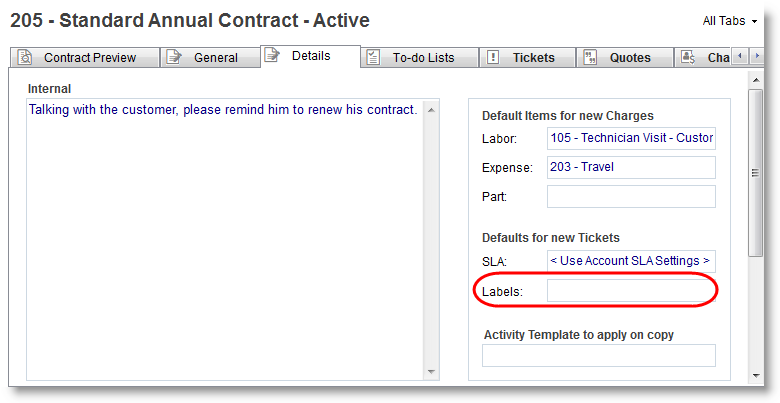Click inside the Internal notes text area
The height and width of the screenshot is (403, 780).
220,240
